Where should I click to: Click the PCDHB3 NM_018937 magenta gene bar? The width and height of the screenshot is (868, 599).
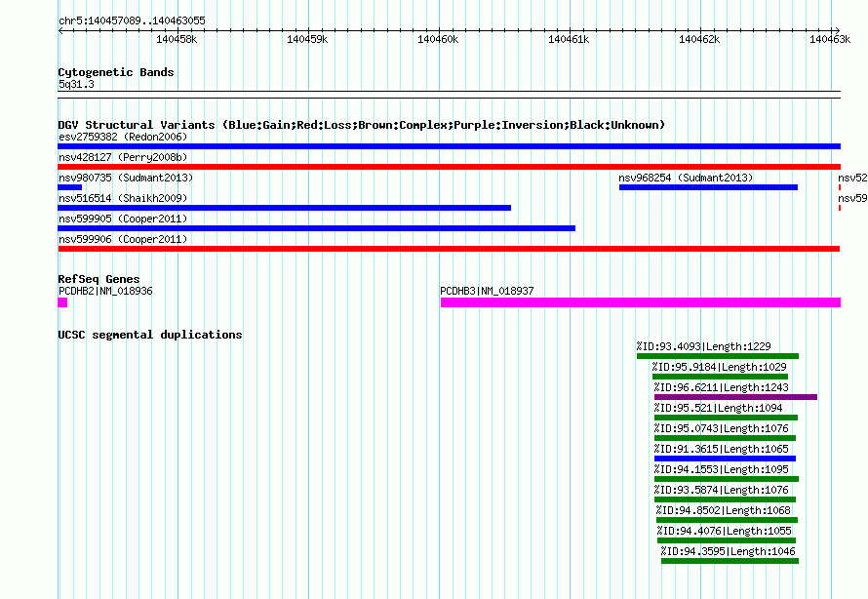[641, 302]
